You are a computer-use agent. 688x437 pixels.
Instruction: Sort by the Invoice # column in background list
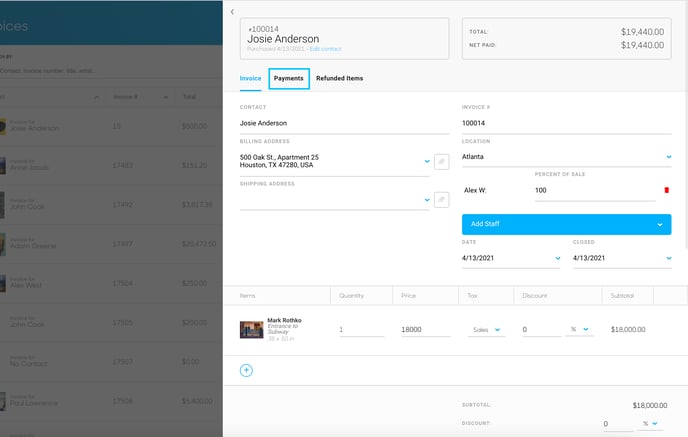pyautogui.click(x=140, y=97)
